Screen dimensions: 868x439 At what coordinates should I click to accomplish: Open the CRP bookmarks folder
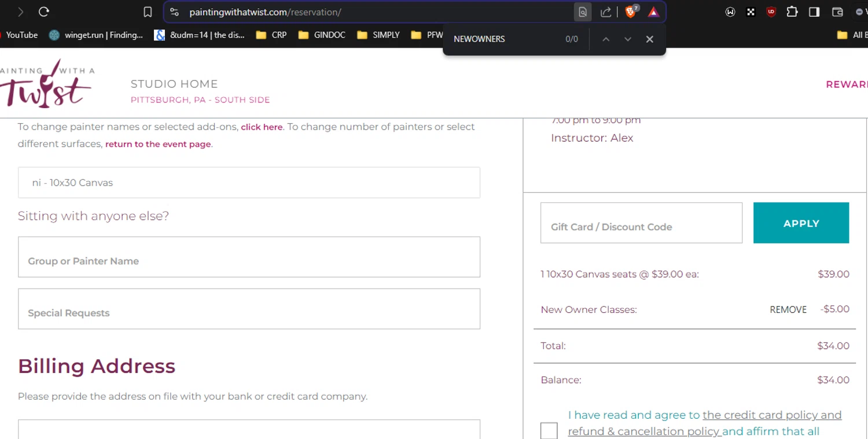point(271,35)
